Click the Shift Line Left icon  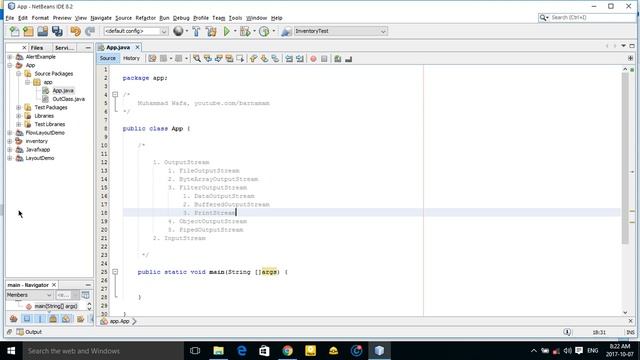289,59
